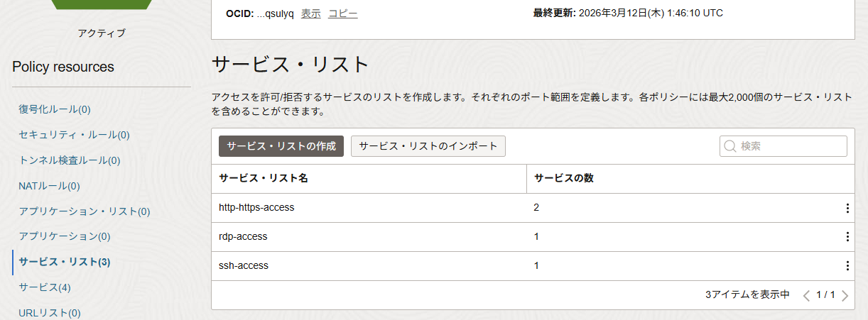The image size is (868, 320).
Task: Open サービス(4) resource list
Action: [45, 287]
